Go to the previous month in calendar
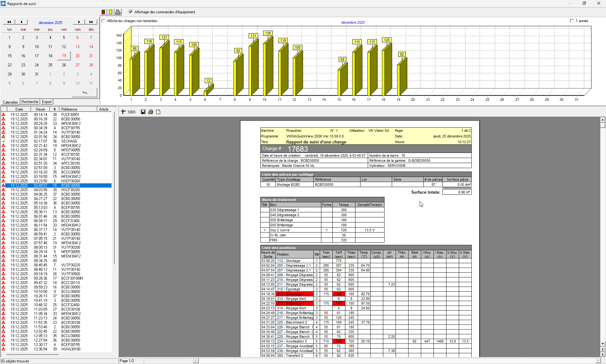The width and height of the screenshot is (606, 364). (21, 22)
